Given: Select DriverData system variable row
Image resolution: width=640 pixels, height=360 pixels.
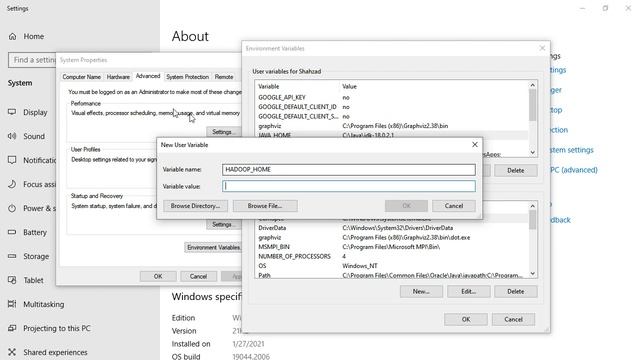Looking at the screenshot, I should (392, 228).
